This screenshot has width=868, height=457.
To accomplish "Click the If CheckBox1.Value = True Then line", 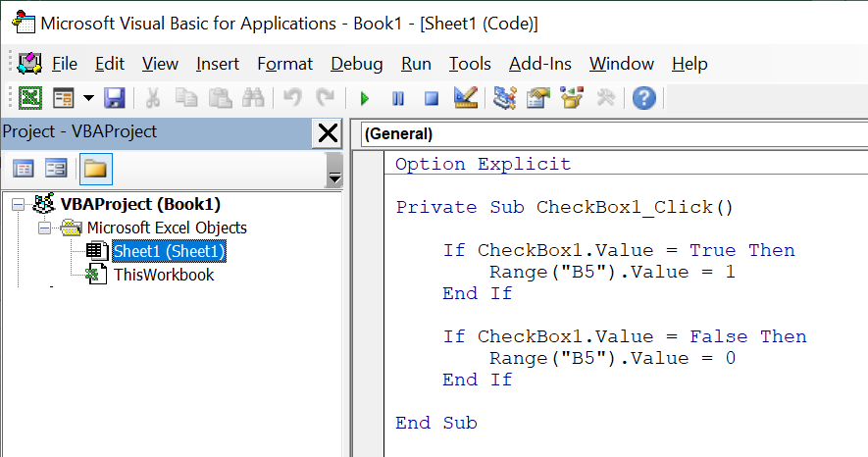I will click(618, 251).
